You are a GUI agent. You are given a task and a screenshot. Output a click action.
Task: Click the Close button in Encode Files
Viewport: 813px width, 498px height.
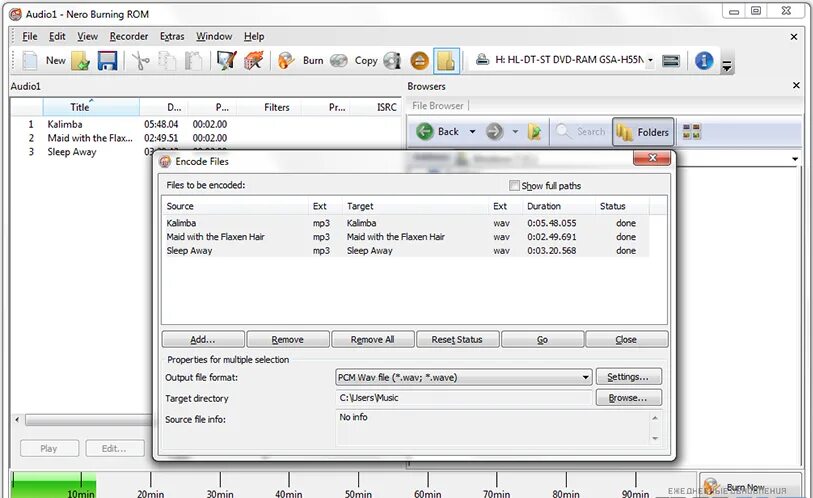pos(626,339)
